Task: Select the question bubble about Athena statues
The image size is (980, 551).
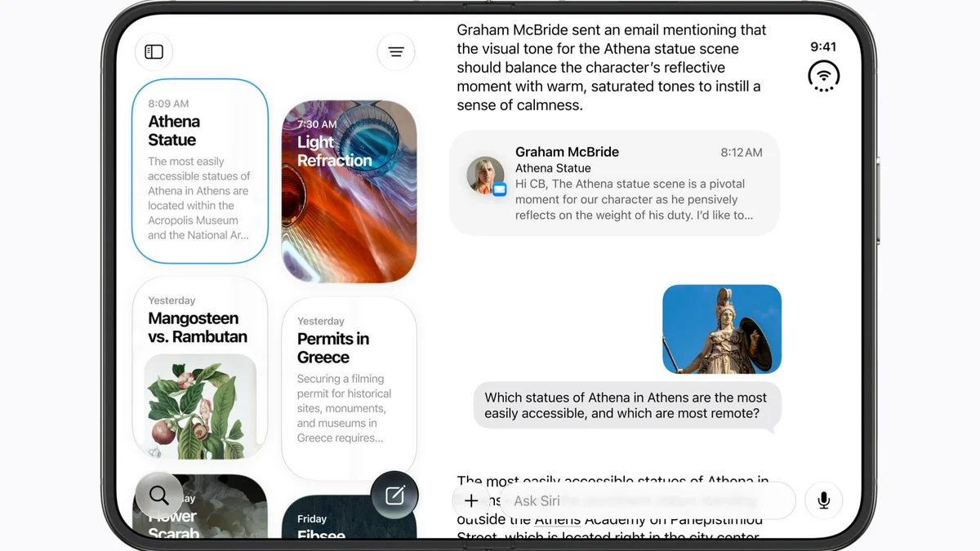Action: point(626,406)
